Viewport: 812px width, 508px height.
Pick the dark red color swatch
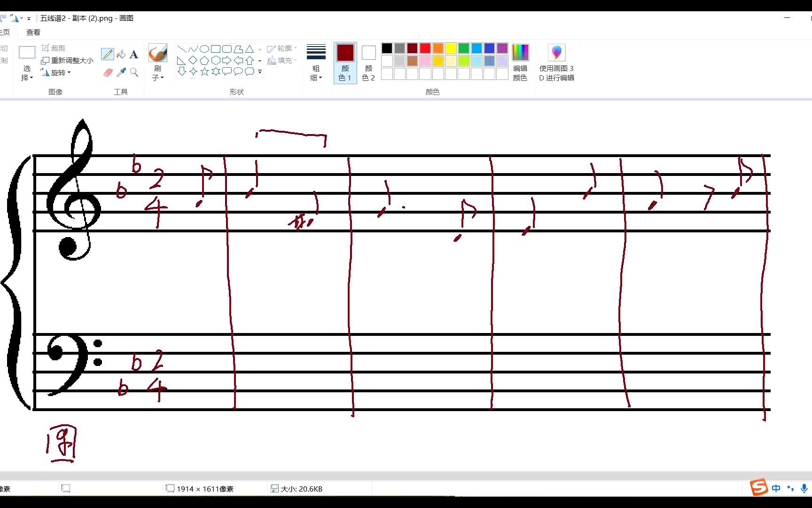point(413,48)
